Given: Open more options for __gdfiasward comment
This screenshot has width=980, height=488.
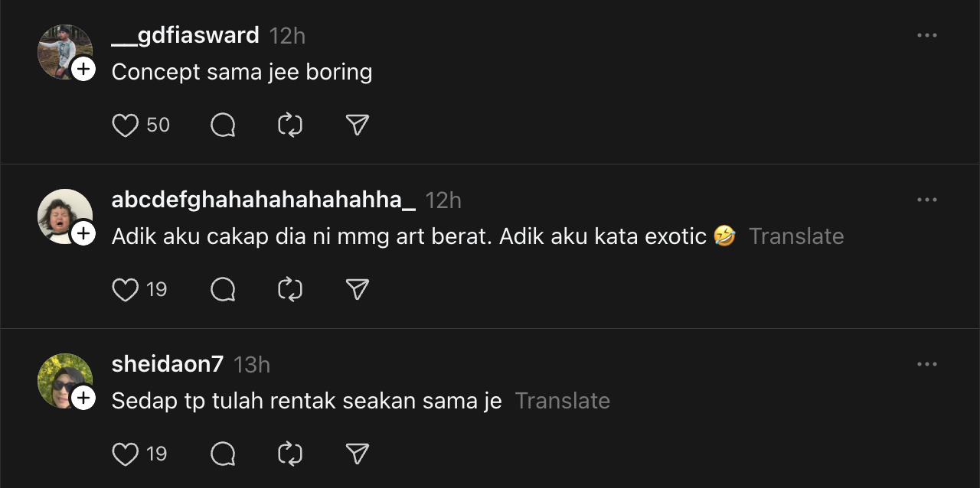Looking at the screenshot, I should pos(927,36).
